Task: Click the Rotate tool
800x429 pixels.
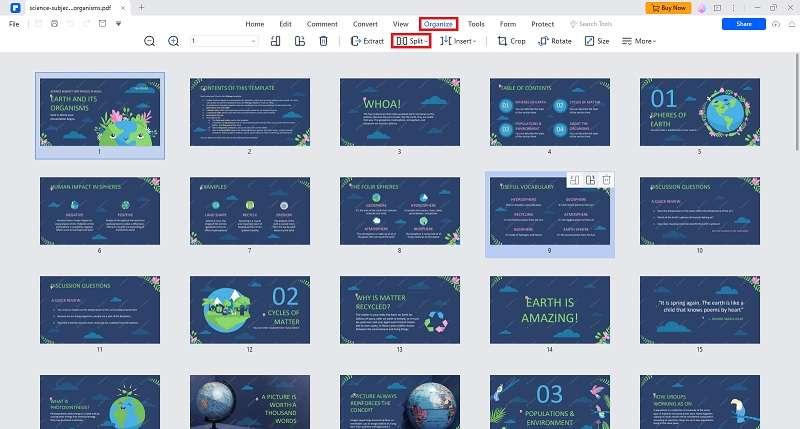Action: [555, 41]
